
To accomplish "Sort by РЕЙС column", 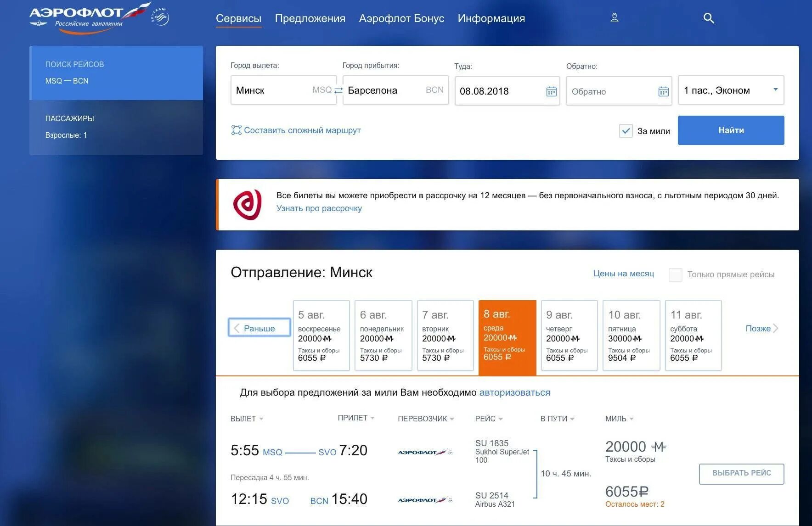I will coord(489,419).
